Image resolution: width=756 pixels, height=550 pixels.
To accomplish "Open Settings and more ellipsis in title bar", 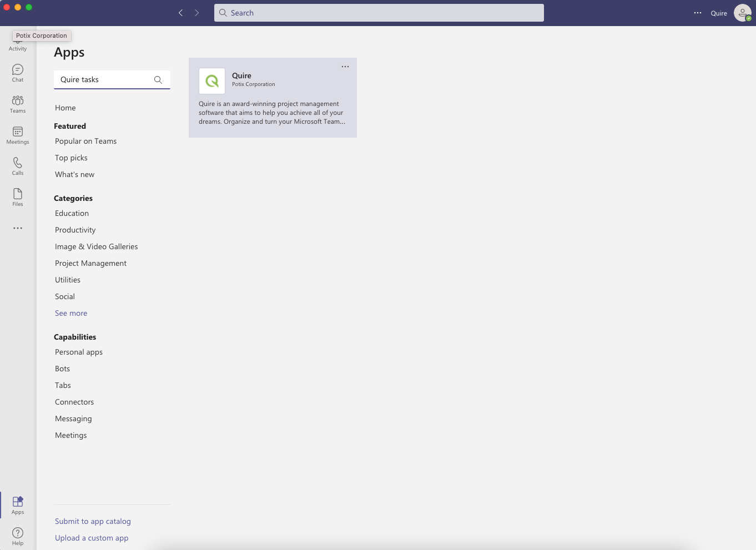I will 698,13.
